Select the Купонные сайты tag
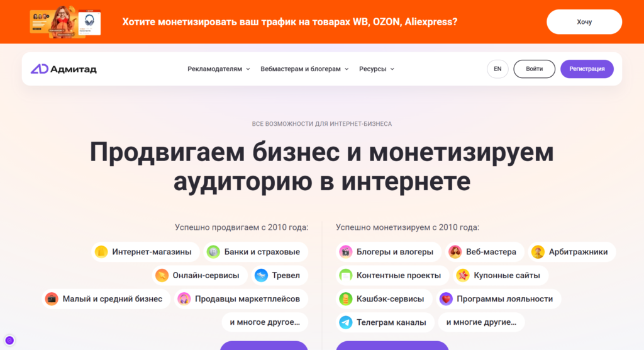This screenshot has height=350, width=644. 501,275
